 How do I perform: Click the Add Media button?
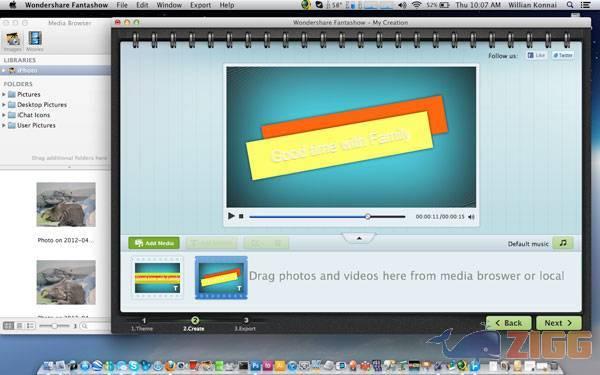click(x=154, y=243)
